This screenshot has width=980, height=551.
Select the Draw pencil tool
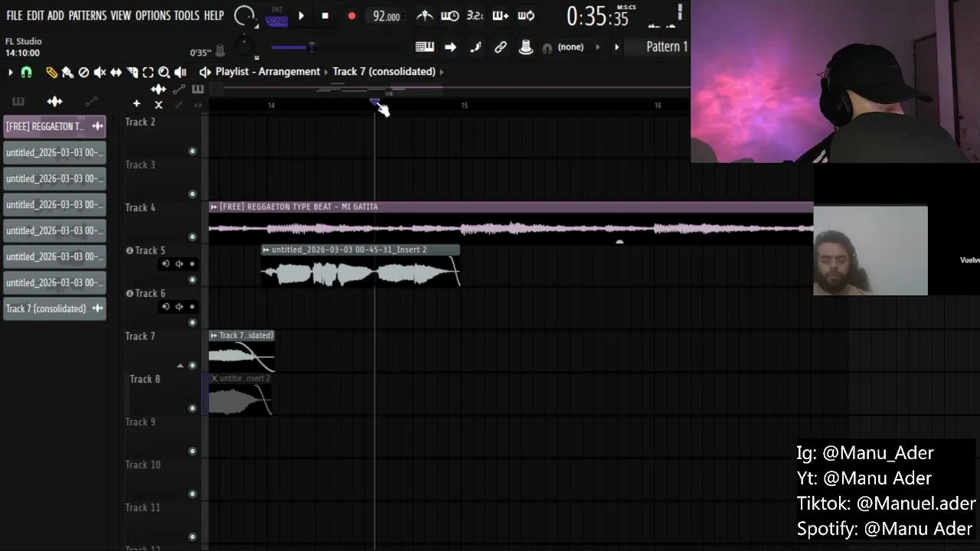pos(51,72)
